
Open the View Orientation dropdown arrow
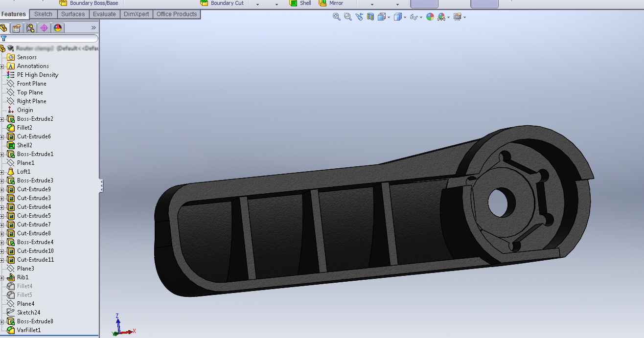(x=389, y=17)
